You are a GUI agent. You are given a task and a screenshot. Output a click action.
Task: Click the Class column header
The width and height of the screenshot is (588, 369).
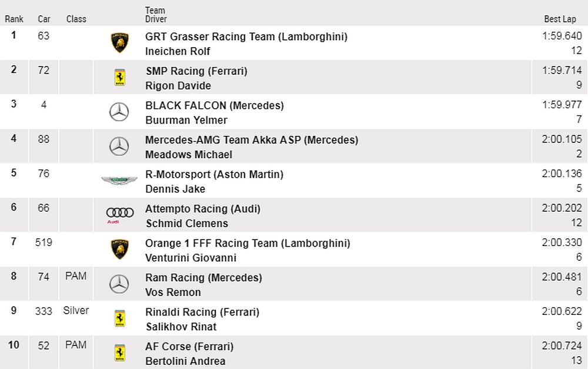pos(76,19)
